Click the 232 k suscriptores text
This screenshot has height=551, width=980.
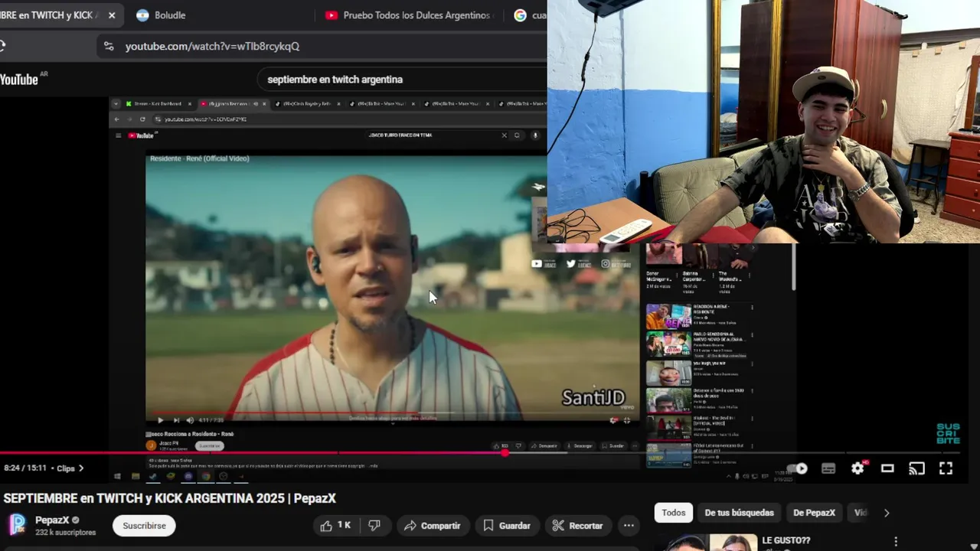tap(65, 533)
